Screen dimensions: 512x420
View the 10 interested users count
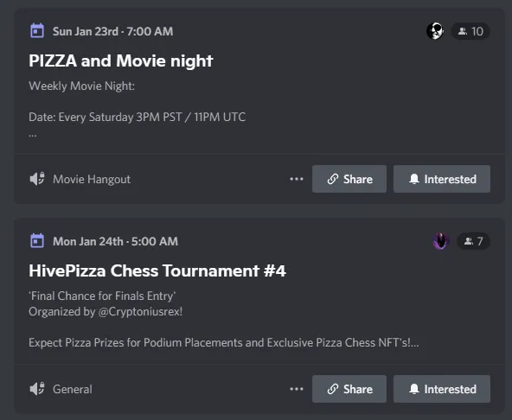(470, 31)
